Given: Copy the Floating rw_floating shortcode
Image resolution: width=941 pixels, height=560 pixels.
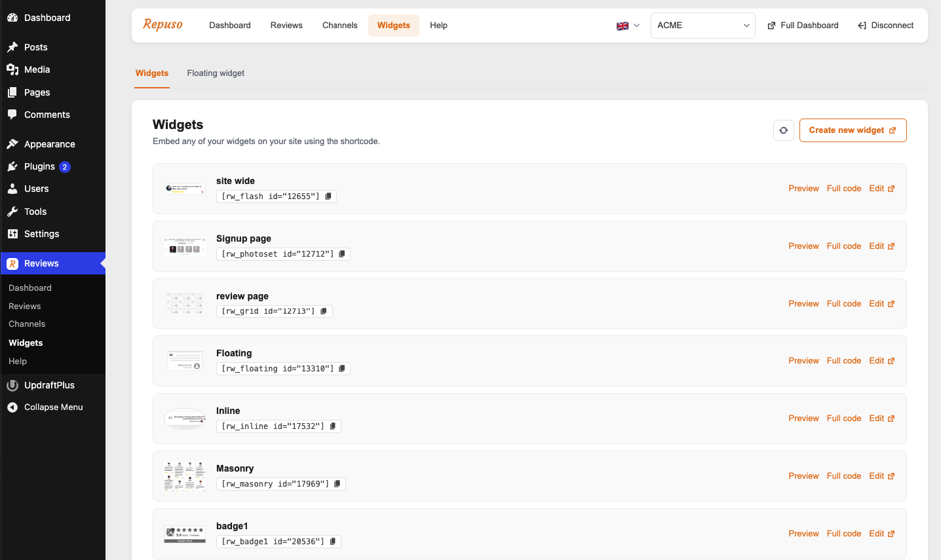Looking at the screenshot, I should pyautogui.click(x=342, y=369).
